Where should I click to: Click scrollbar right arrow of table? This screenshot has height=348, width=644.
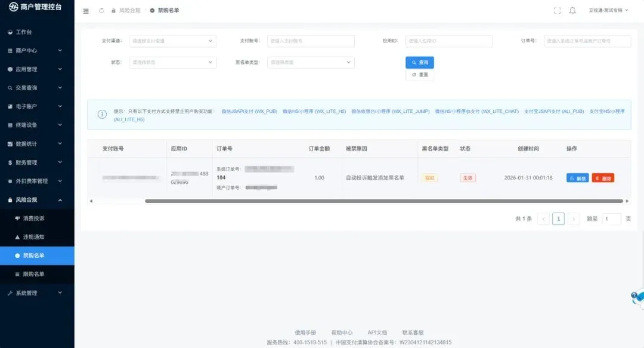(x=627, y=201)
